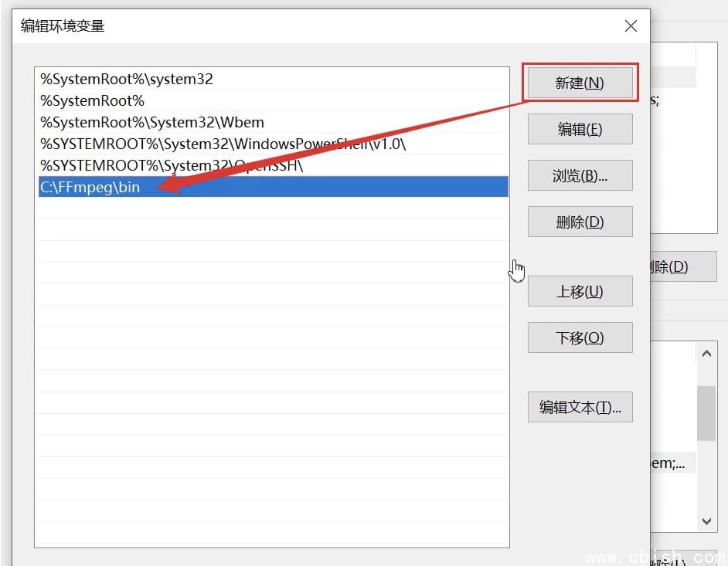
Task: Open the 浏览(B) folder browser
Action: (x=580, y=175)
